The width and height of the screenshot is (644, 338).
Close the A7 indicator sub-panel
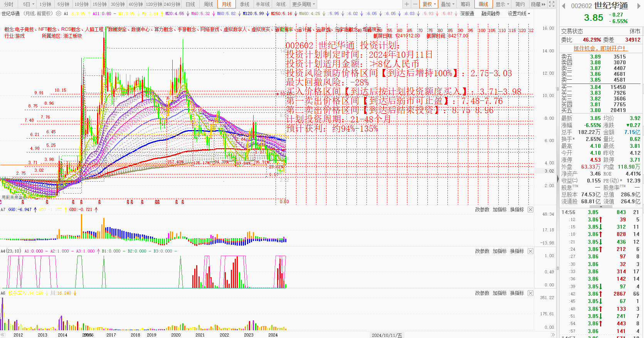coord(530,210)
